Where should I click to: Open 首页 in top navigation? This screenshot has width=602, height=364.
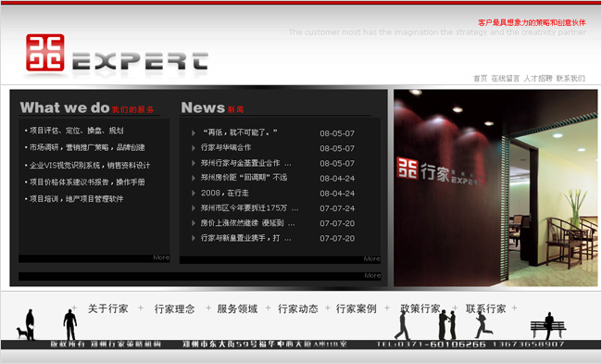[x=480, y=79]
